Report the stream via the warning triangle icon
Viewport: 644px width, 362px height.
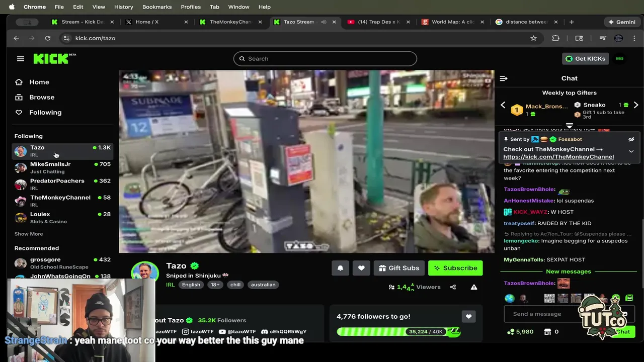pos(474,287)
